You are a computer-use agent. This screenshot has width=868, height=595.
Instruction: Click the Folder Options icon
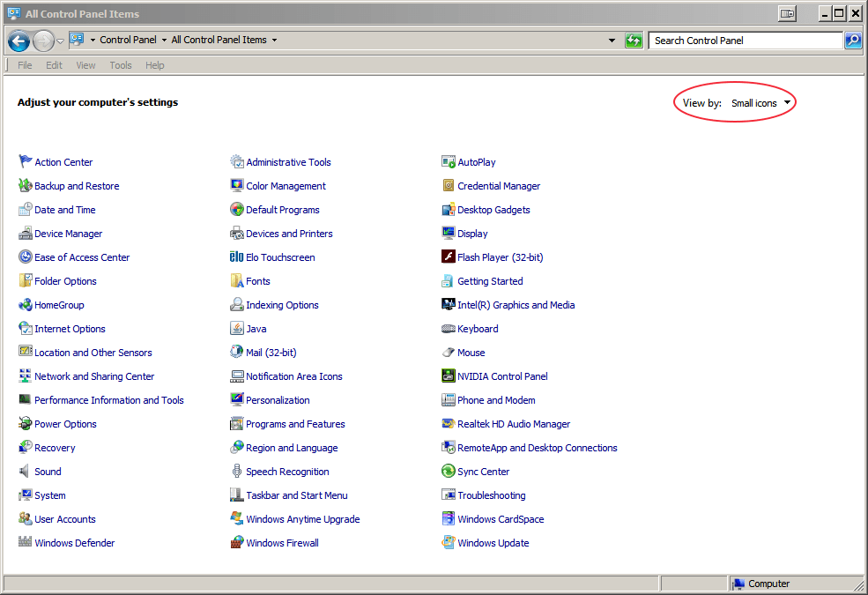(25, 280)
